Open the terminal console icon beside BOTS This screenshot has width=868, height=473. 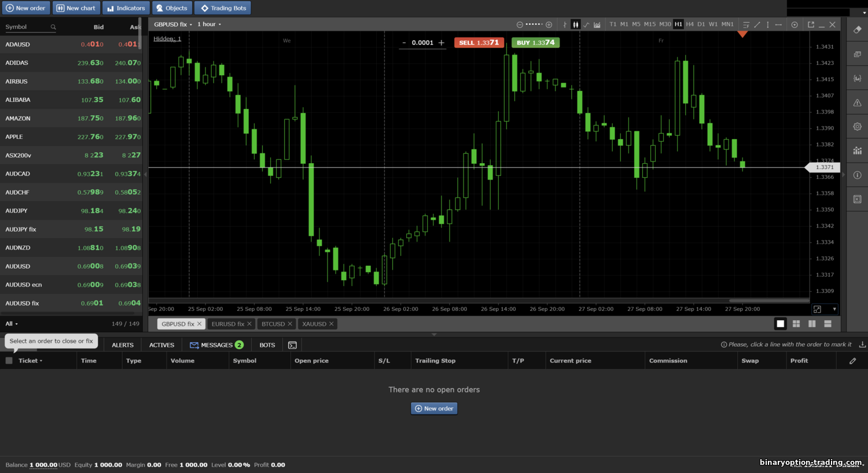click(292, 345)
